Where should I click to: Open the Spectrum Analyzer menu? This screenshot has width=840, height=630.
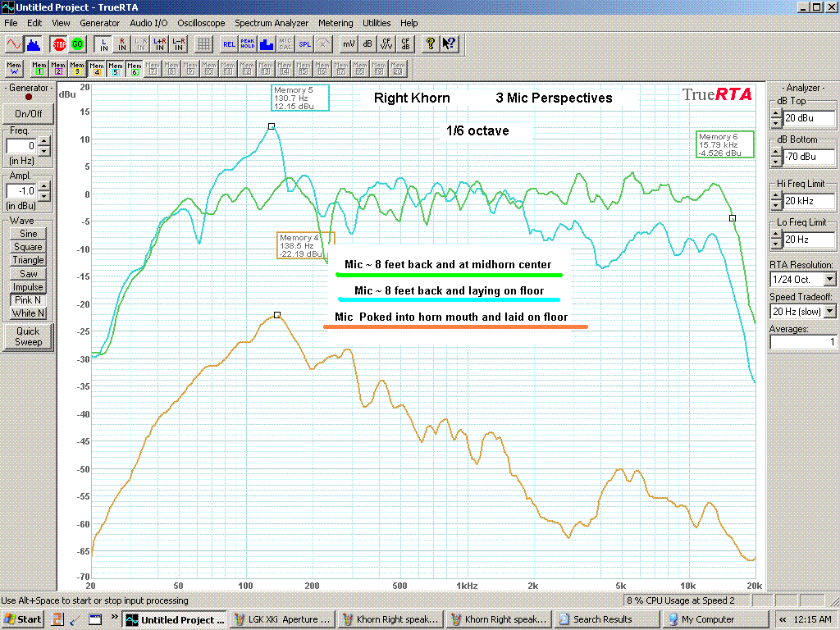point(271,23)
